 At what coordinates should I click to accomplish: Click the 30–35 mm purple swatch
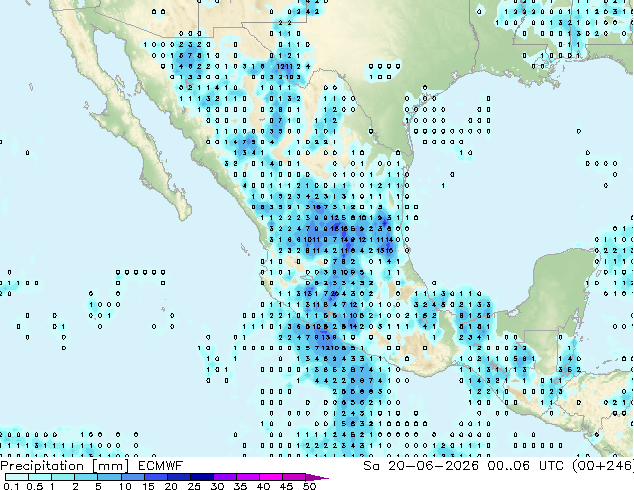[x=224, y=477]
